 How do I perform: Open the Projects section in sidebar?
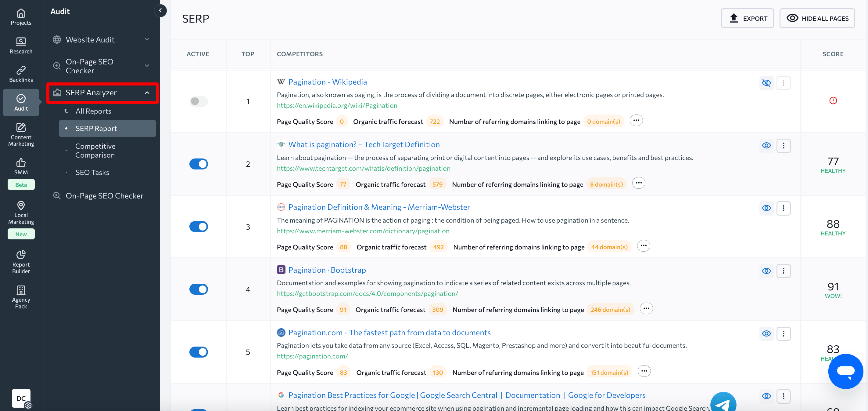[x=21, y=17]
